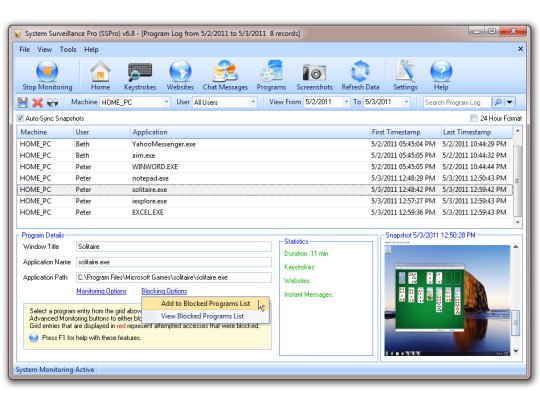Click the red X delete icon
The height and width of the screenshot is (405, 540).
click(x=38, y=102)
